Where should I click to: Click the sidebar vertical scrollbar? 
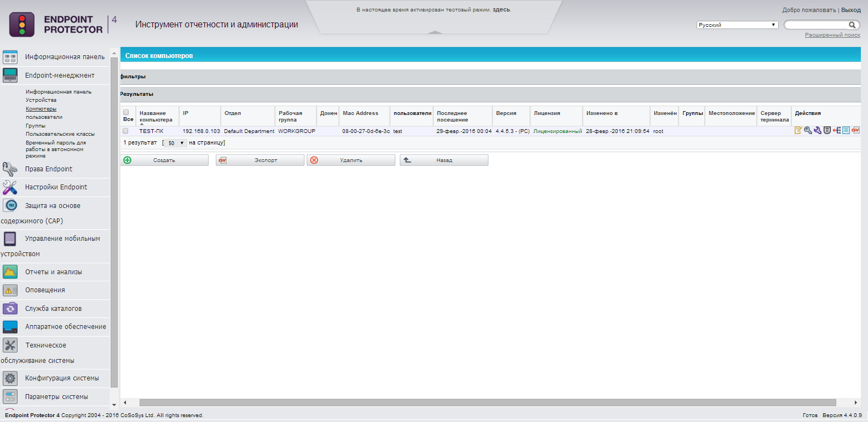114,222
